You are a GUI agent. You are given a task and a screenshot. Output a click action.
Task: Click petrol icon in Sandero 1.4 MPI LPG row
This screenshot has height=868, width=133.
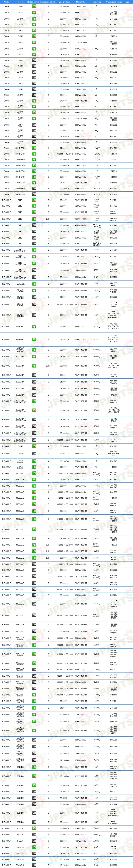pyautogui.click(x=34, y=148)
